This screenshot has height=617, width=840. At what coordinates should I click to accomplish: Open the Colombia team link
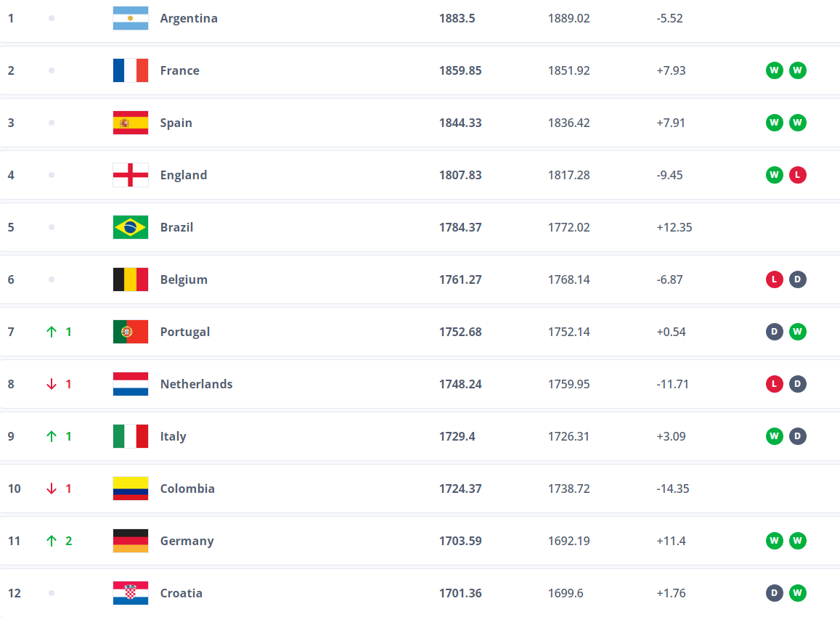[x=187, y=489]
